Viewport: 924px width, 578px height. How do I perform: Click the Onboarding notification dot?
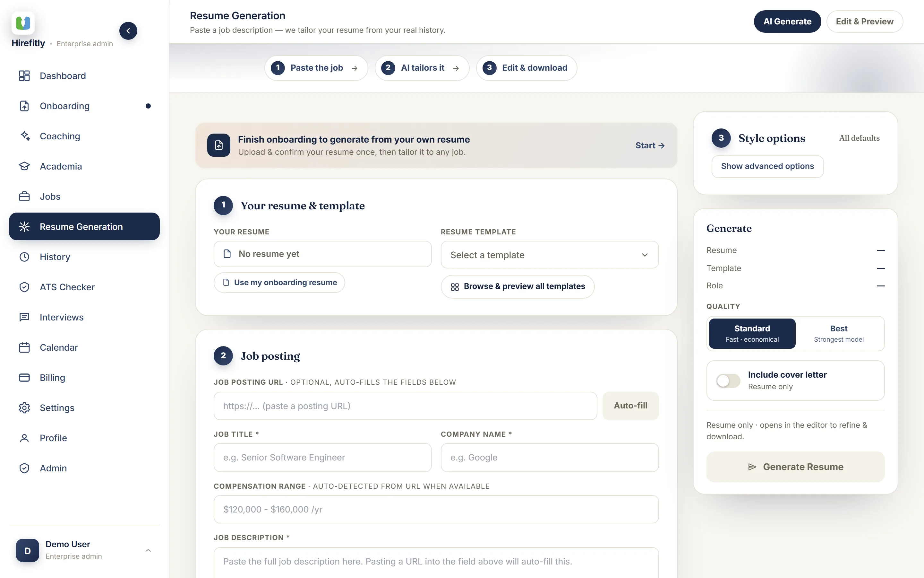[148, 106]
